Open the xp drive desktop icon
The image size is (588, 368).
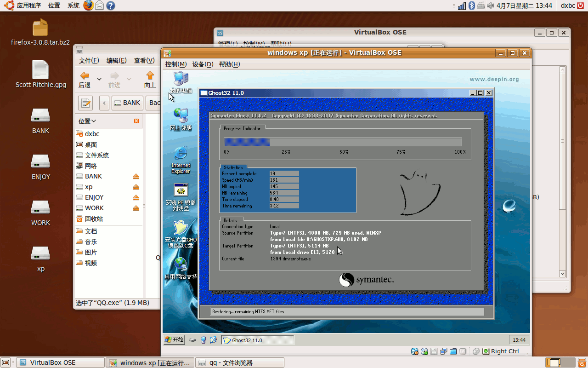point(40,259)
